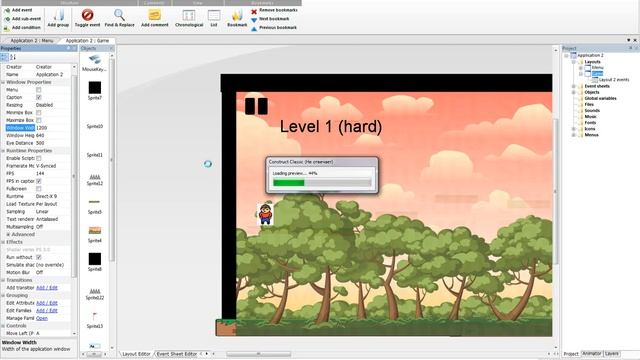Collapse the Grouping section

[x=3, y=296]
